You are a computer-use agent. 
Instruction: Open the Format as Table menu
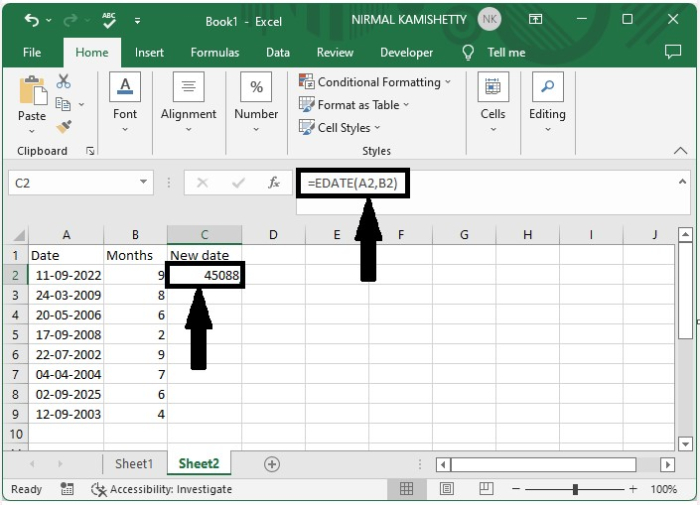coord(354,104)
